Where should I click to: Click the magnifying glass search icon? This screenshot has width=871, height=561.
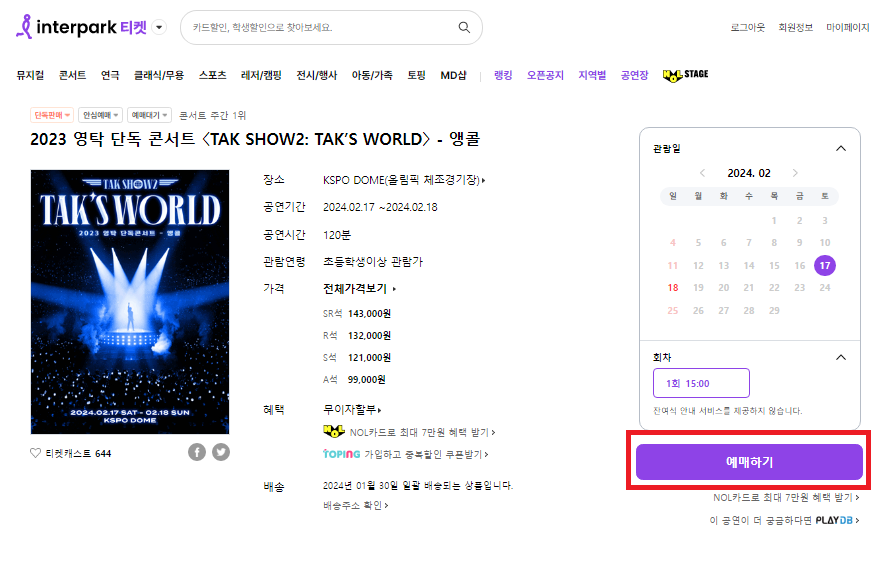(x=464, y=27)
